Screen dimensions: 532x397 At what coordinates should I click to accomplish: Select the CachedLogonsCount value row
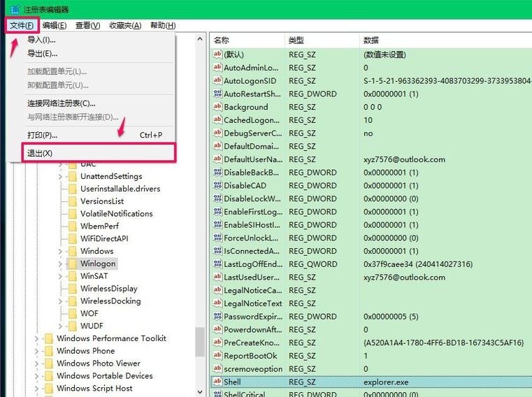371,120
